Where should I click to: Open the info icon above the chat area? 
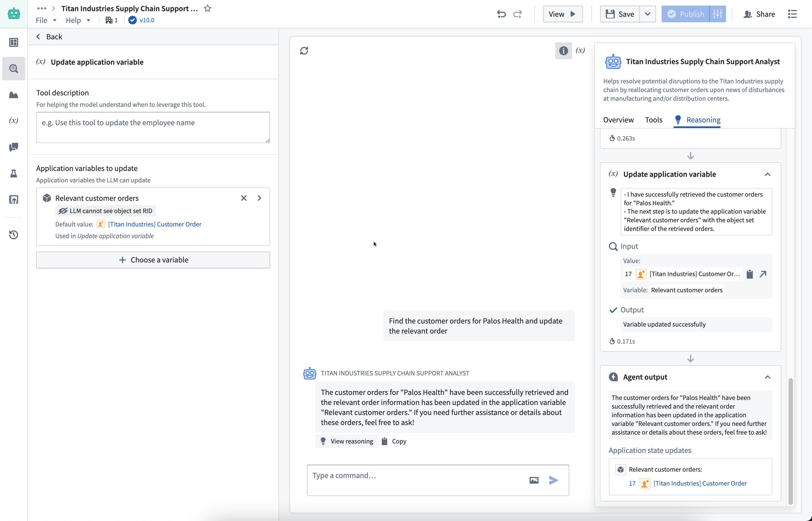563,51
